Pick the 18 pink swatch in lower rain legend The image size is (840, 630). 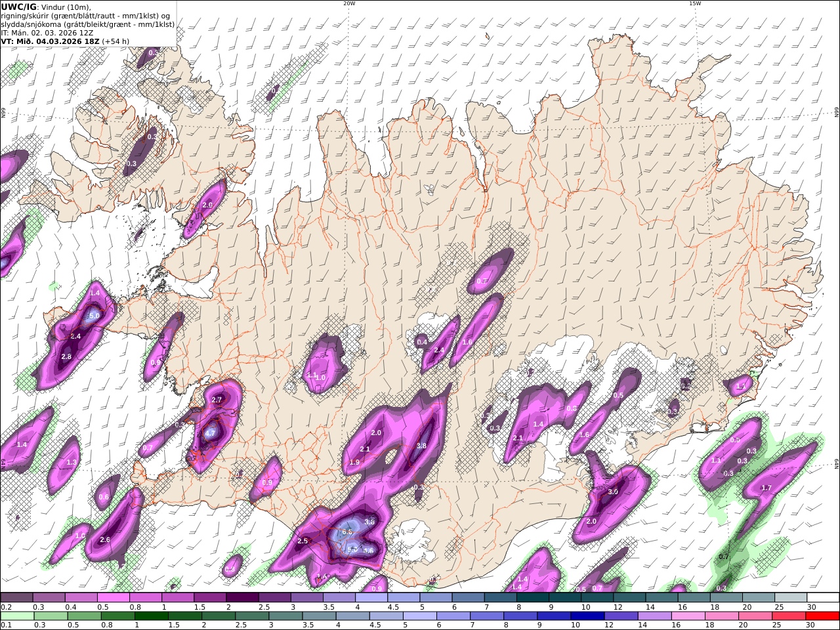tap(722, 616)
